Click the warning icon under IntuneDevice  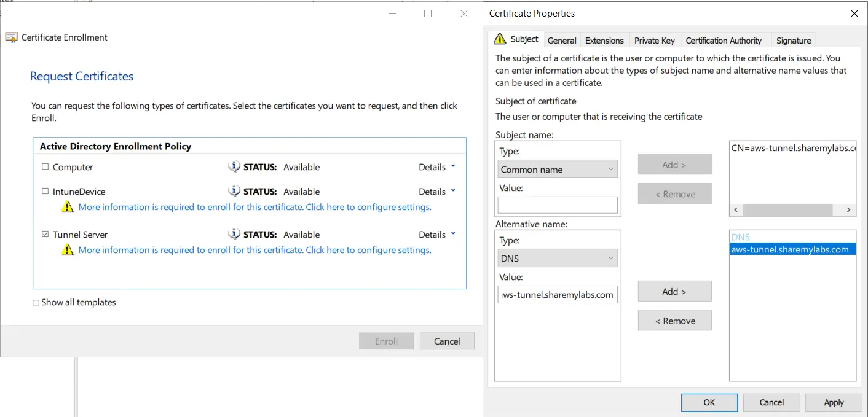point(68,208)
